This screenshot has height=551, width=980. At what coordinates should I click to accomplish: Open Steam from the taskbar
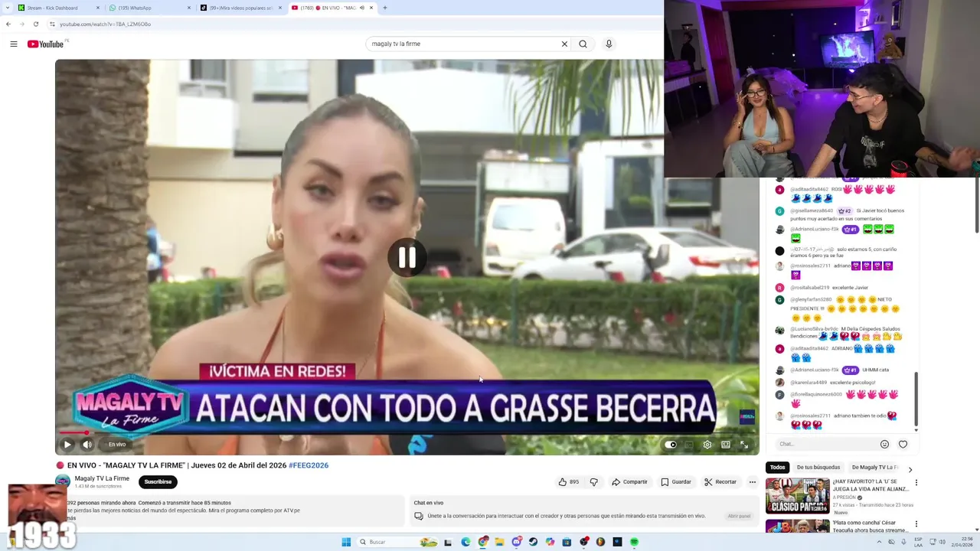point(533,542)
